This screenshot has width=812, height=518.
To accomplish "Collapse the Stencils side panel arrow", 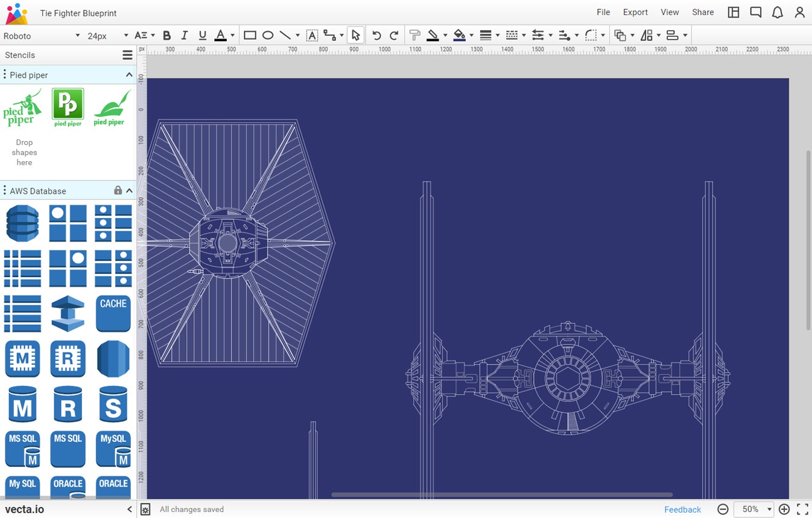I will click(129, 510).
